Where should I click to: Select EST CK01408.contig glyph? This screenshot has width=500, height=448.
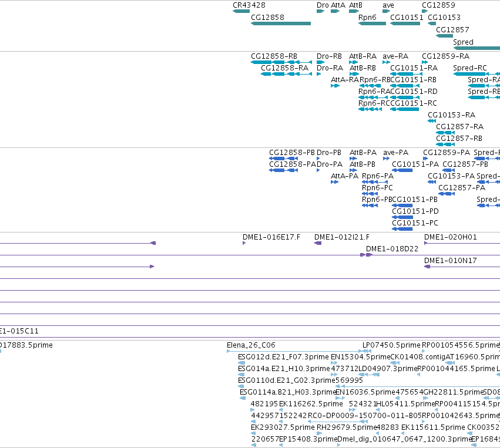pyautogui.click(x=395, y=363)
